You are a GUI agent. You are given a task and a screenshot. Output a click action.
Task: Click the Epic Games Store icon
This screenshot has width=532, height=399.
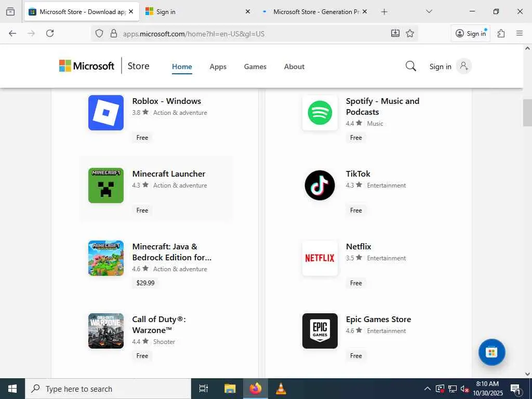pos(320,331)
